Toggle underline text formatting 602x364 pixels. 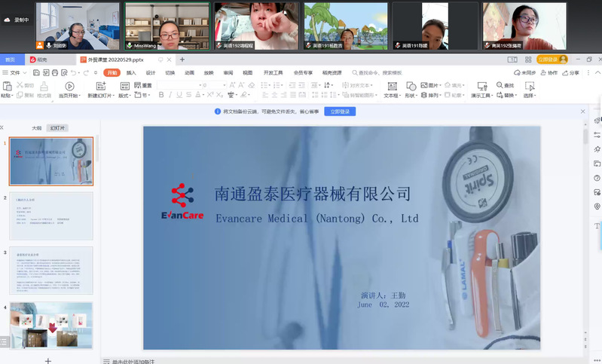coord(180,96)
